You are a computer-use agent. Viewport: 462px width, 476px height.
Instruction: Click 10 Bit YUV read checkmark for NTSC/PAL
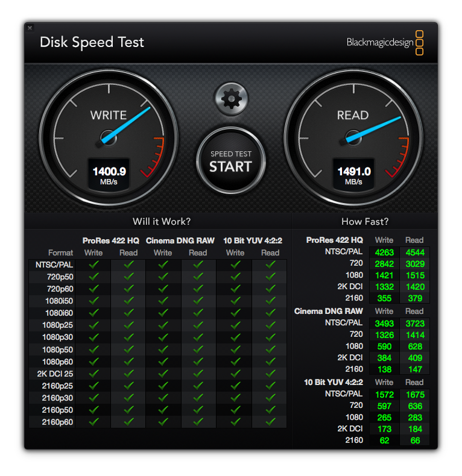click(x=270, y=265)
